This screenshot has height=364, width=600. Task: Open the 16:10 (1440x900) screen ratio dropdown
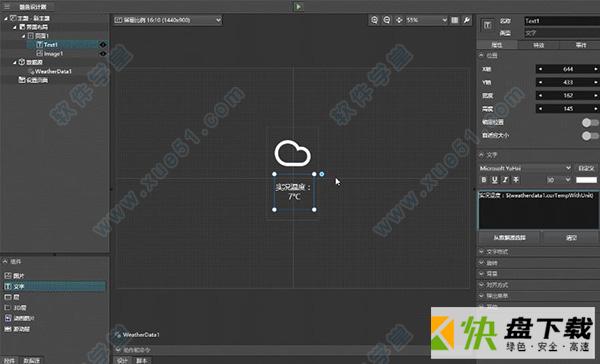[x=168, y=20]
